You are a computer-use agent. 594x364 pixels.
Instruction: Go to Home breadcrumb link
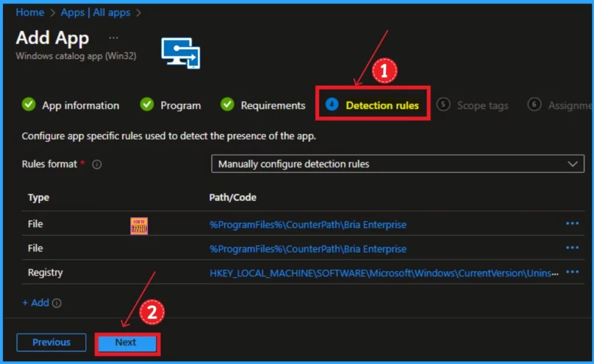pyautogui.click(x=30, y=13)
